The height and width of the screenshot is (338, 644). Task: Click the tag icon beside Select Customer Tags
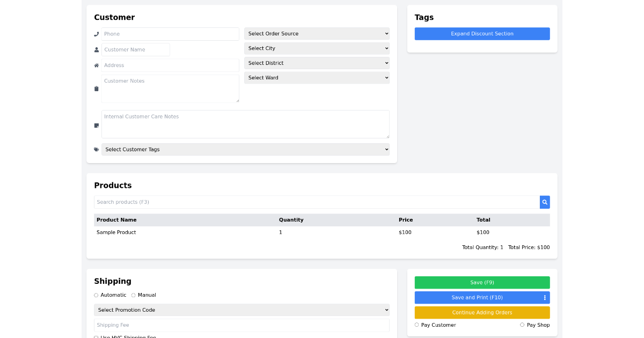[96, 149]
